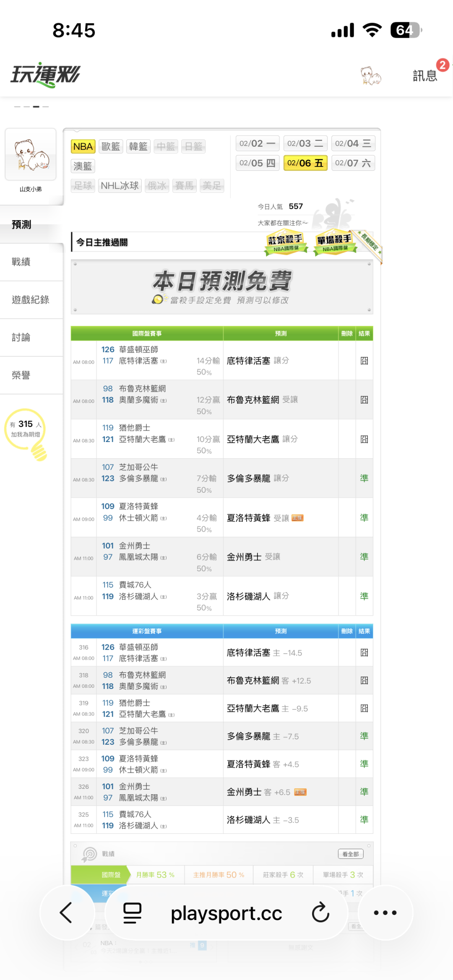Select the 美足 league tab
Image resolution: width=453 pixels, height=980 pixels.
[212, 185]
